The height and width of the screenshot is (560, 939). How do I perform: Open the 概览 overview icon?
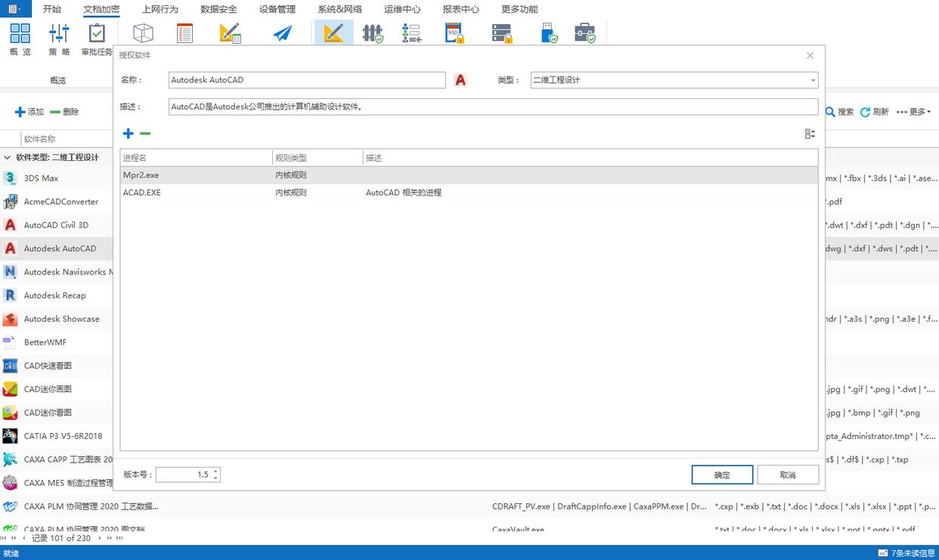(20, 39)
